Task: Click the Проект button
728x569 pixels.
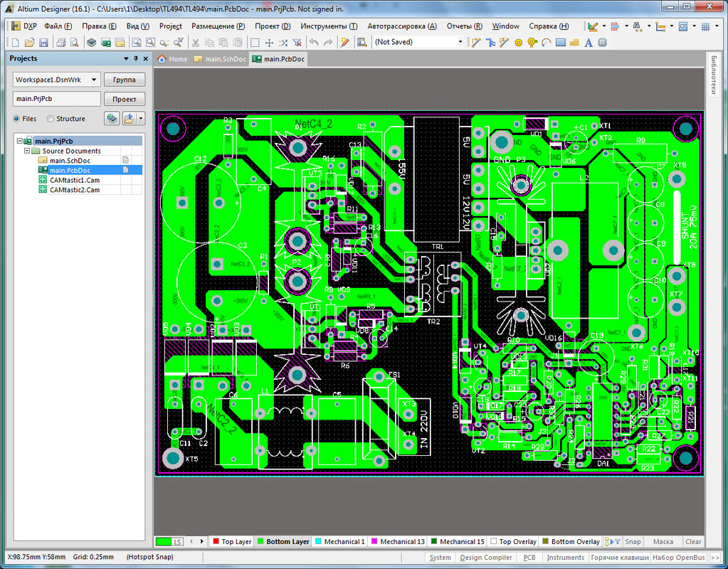Action: [x=125, y=99]
